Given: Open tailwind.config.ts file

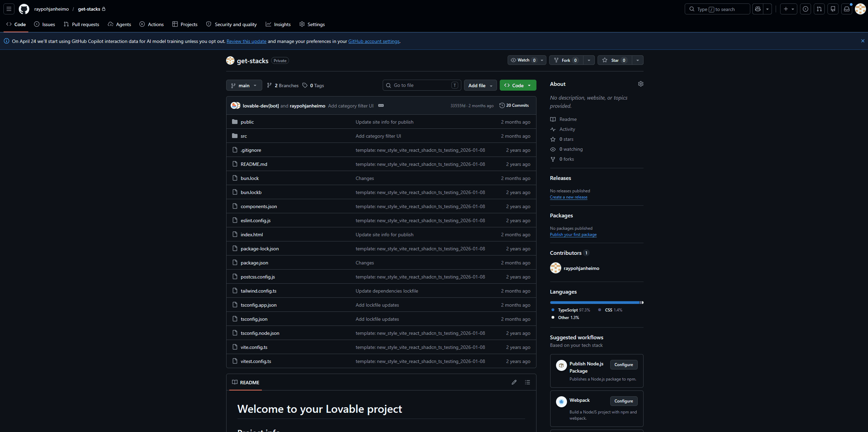Looking at the screenshot, I should 258,291.
